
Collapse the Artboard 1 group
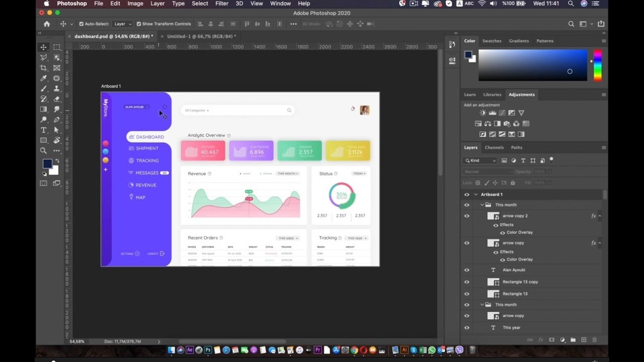coord(476,195)
